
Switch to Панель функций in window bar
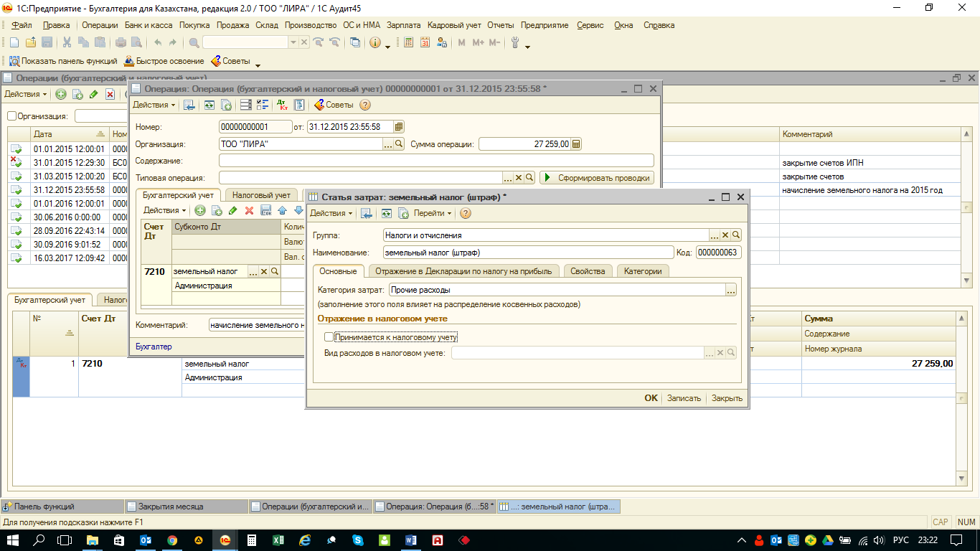[62, 507]
